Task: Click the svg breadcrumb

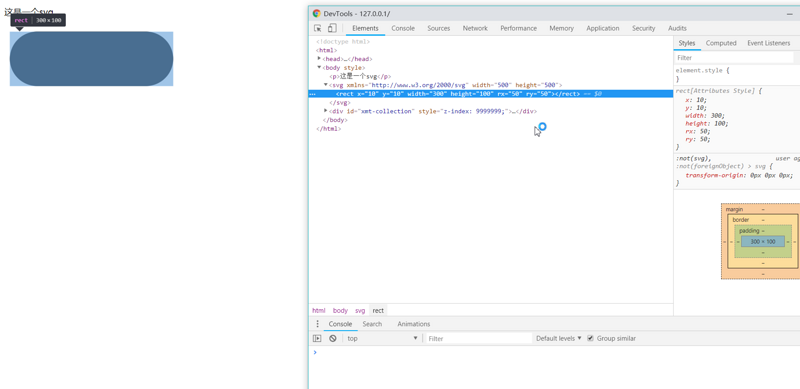Action: pos(360,310)
